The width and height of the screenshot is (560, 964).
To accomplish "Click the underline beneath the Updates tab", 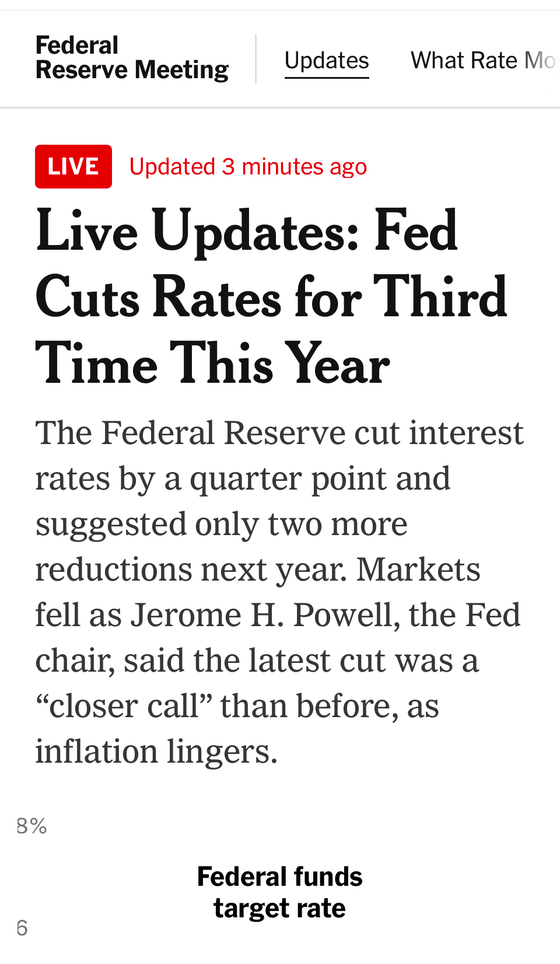I will tap(327, 77).
